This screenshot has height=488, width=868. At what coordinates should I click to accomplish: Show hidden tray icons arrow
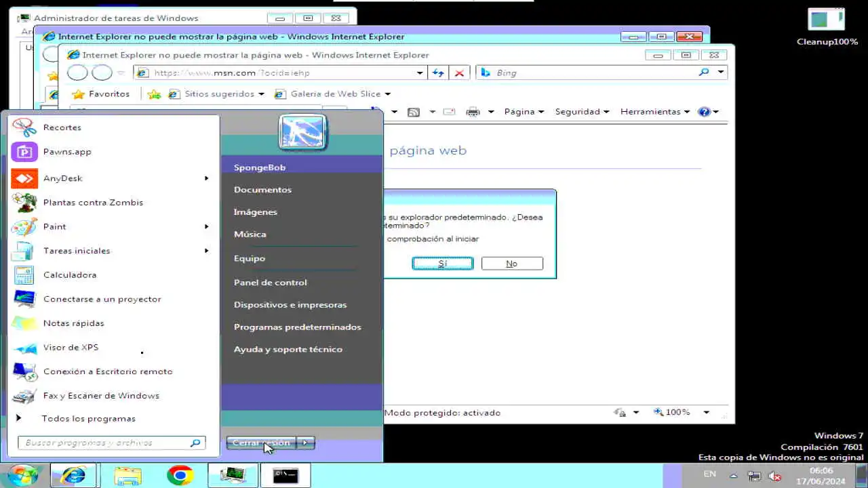click(x=734, y=475)
